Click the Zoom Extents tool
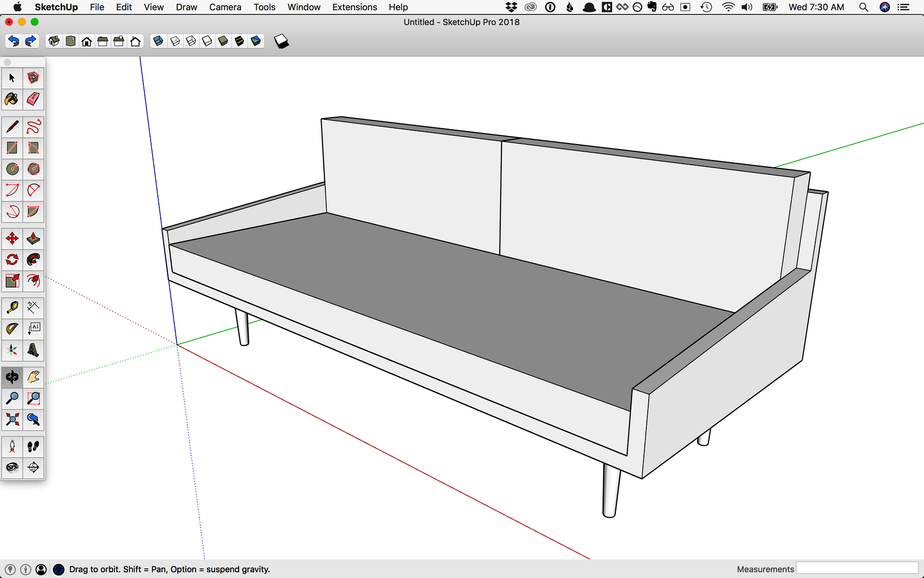Image resolution: width=924 pixels, height=578 pixels. (x=12, y=420)
